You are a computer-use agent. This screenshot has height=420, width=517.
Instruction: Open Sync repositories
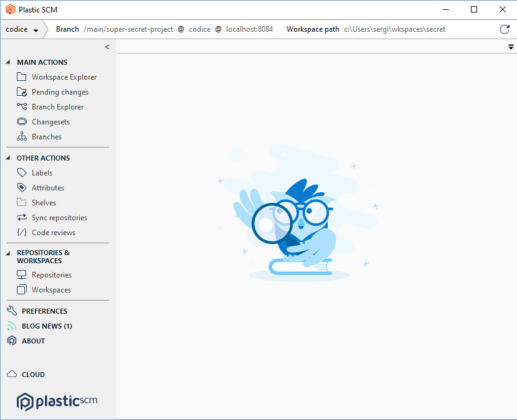(x=59, y=217)
